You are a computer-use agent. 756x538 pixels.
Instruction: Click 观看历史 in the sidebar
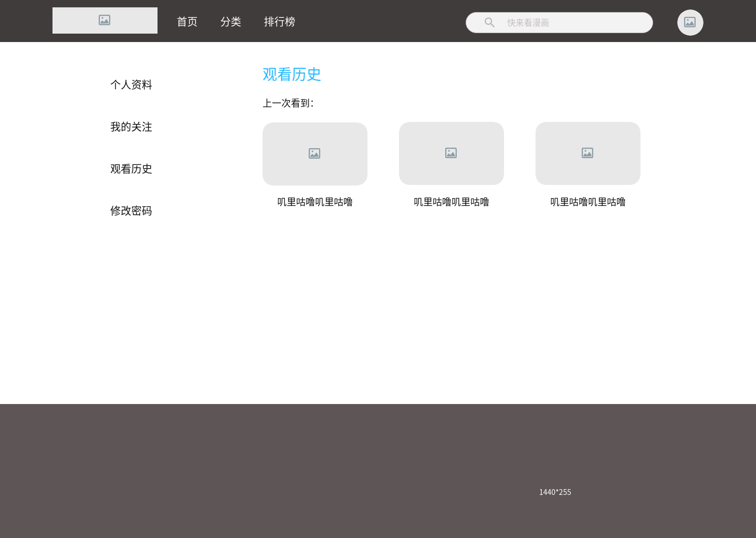click(131, 169)
